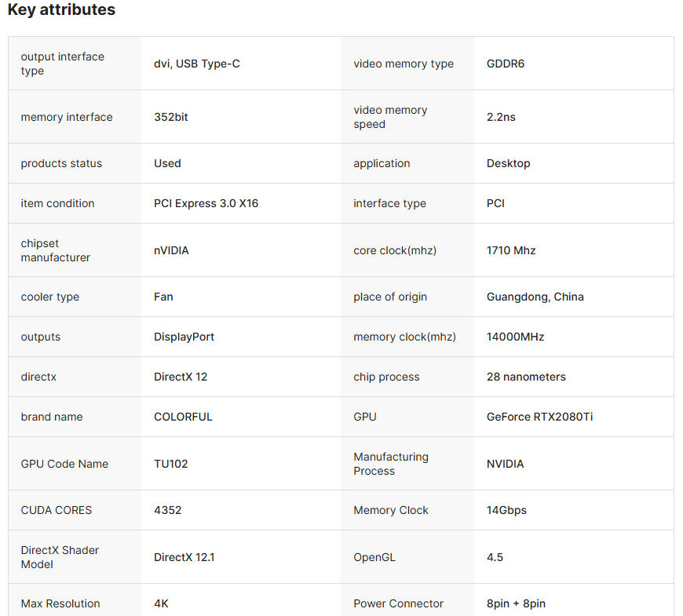Click the '4352' value
The width and height of the screenshot is (683, 616).
(x=168, y=510)
